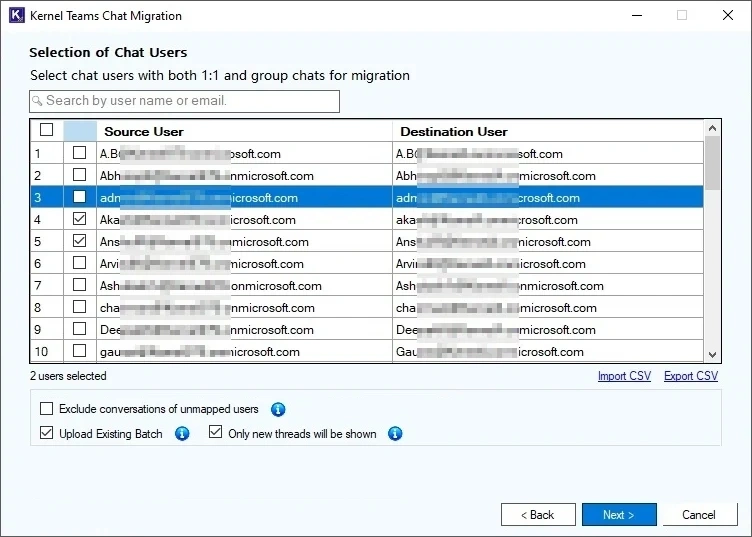Uncheck the box for row 4

(80, 219)
